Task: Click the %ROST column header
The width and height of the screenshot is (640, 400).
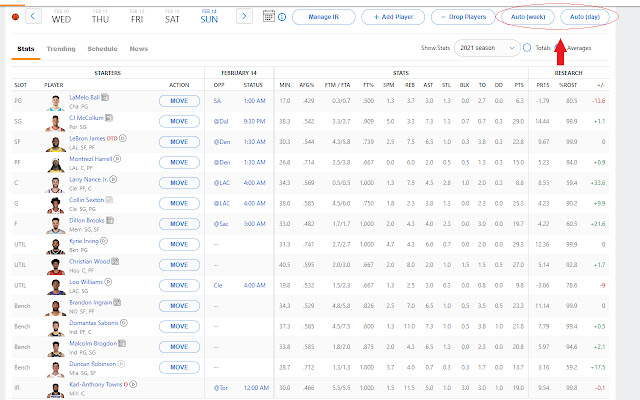Action: coord(568,85)
